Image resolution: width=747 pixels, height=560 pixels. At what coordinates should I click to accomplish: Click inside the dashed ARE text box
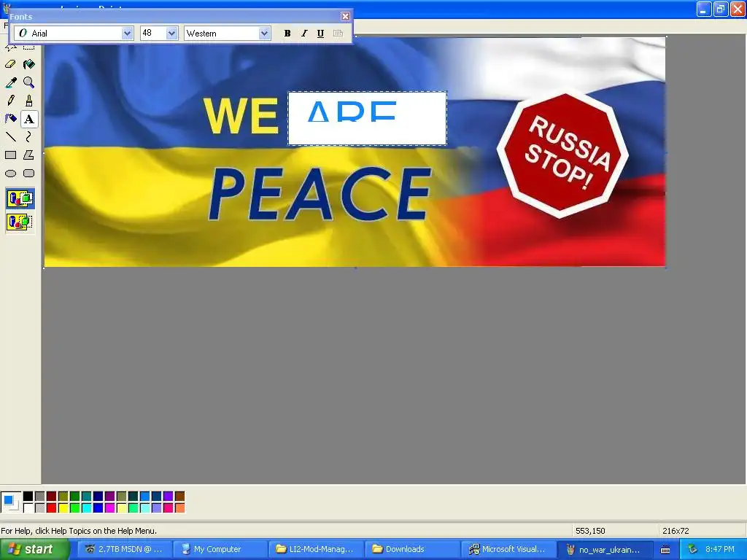pos(368,118)
